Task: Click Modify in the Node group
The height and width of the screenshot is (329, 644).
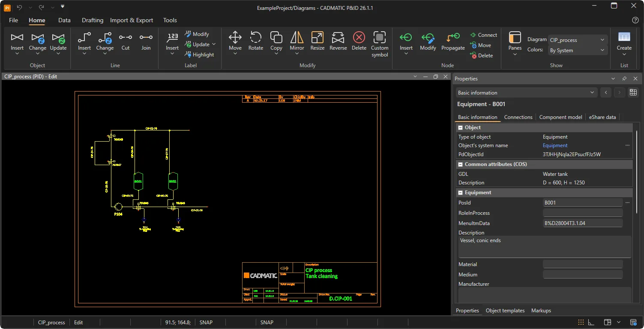Action: pyautogui.click(x=428, y=41)
